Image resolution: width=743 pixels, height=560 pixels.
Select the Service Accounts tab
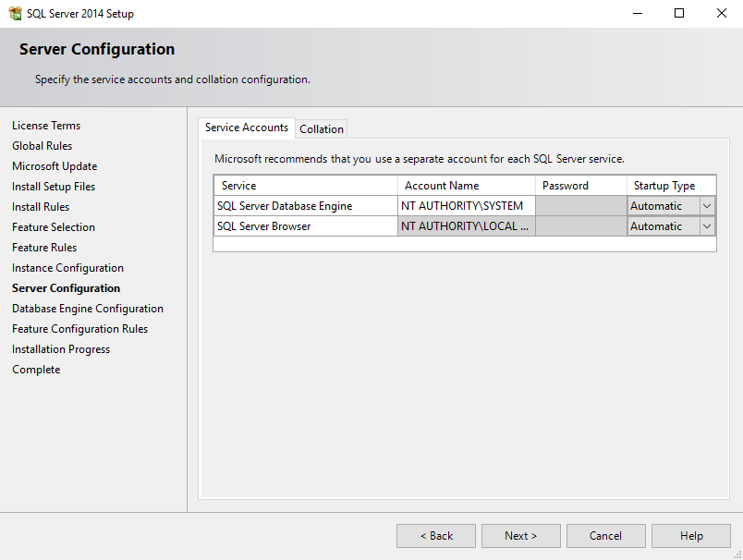click(247, 128)
